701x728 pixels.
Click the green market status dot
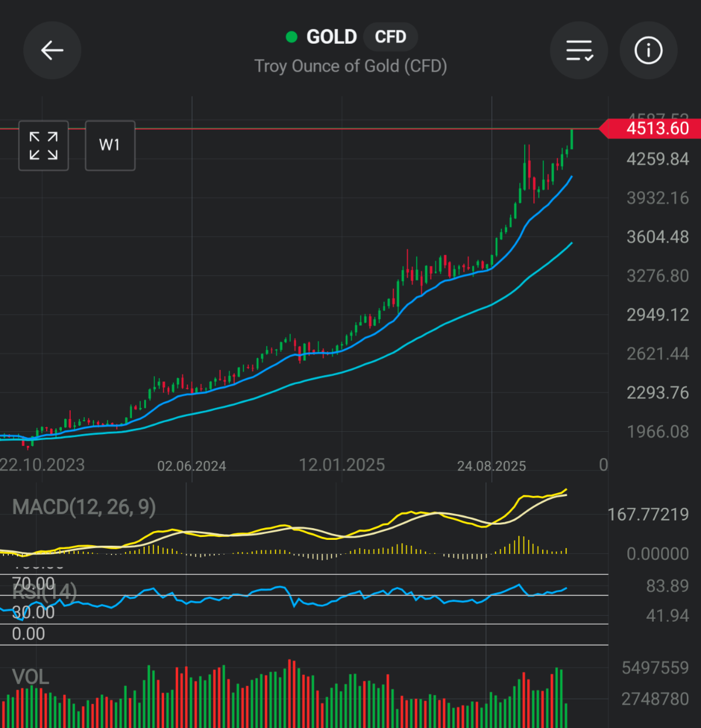[x=291, y=37]
